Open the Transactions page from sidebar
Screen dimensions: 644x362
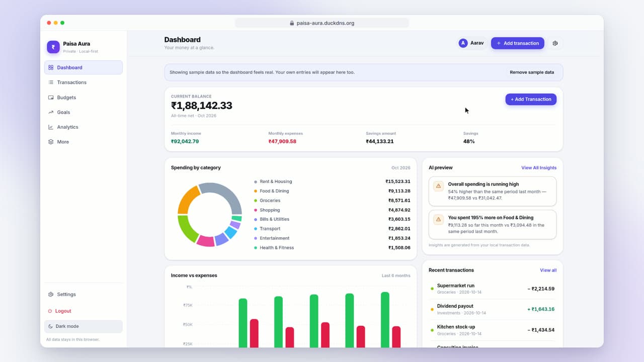[x=84, y=82]
